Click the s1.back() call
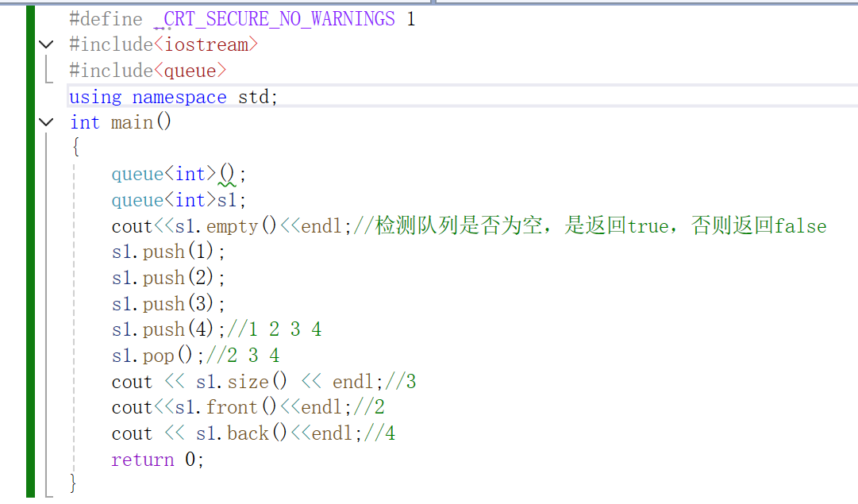This screenshot has width=858, height=504. tap(241, 433)
